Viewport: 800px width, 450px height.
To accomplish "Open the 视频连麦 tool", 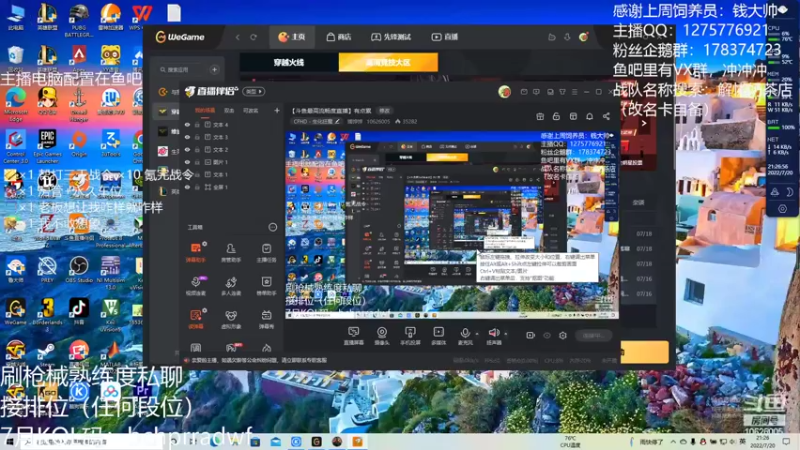I will tap(195, 286).
